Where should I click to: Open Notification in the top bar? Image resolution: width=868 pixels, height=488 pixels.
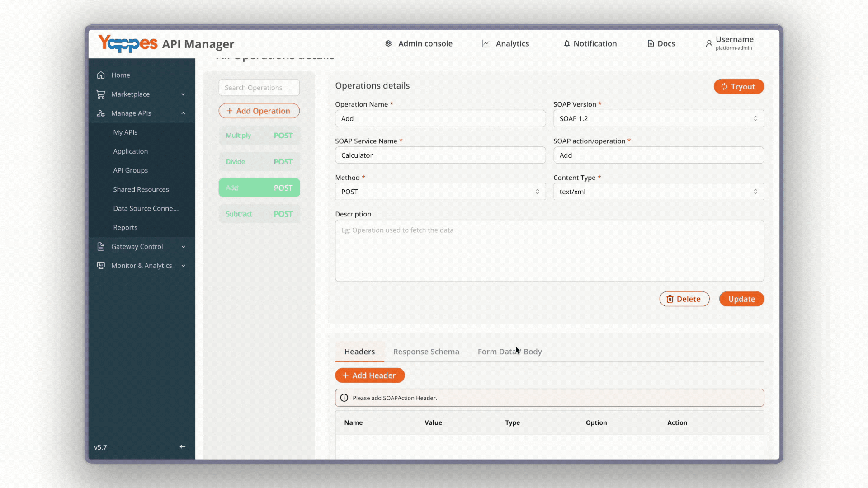(590, 43)
